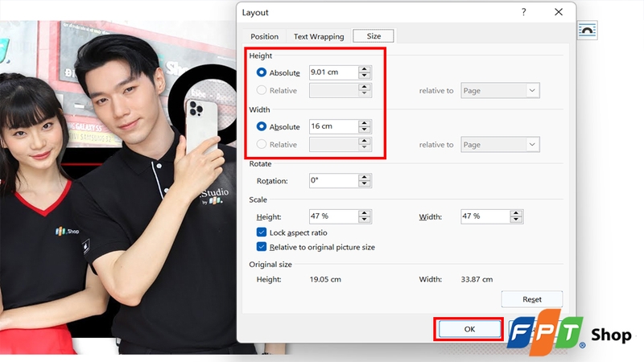Click original Height value '19.05 cm'
Image resolution: width=644 pixels, height=362 pixels.
325,279
